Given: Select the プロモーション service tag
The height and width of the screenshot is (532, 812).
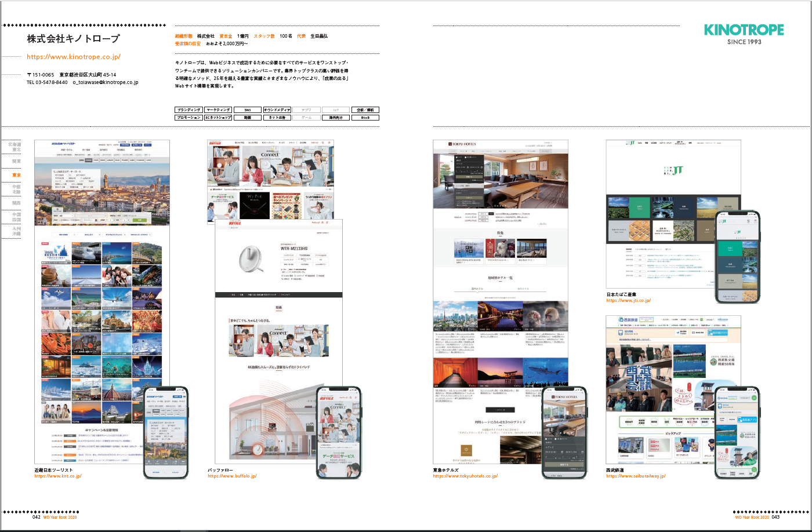Looking at the screenshot, I should tap(188, 117).
